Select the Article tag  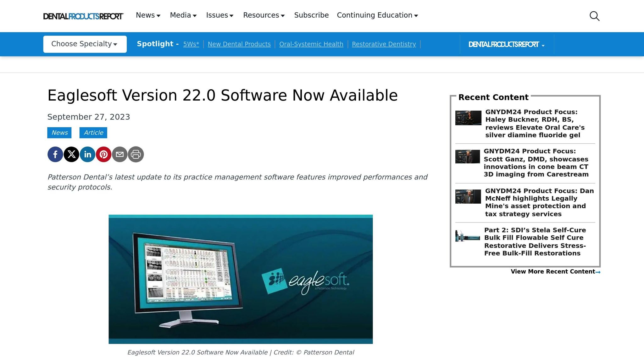pos(93,132)
